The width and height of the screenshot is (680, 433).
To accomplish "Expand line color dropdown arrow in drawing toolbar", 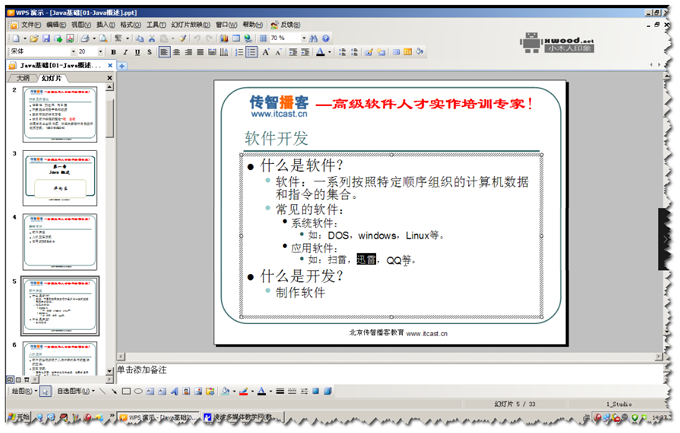I will pyautogui.click(x=252, y=391).
